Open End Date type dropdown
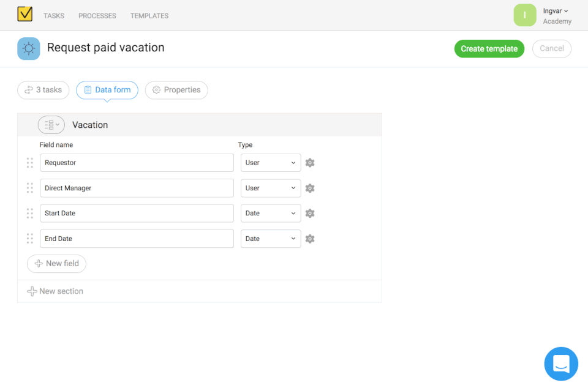 pos(270,239)
